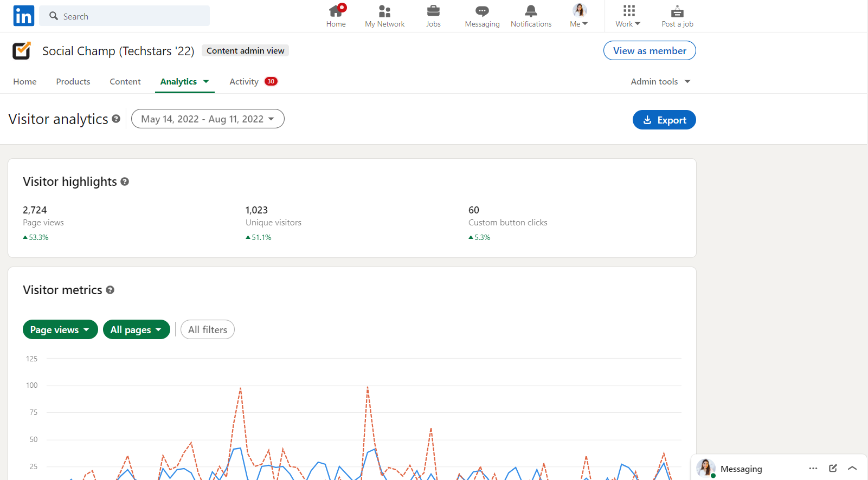Click the LinkedIn logo
The width and height of the screenshot is (868, 480).
click(x=24, y=16)
